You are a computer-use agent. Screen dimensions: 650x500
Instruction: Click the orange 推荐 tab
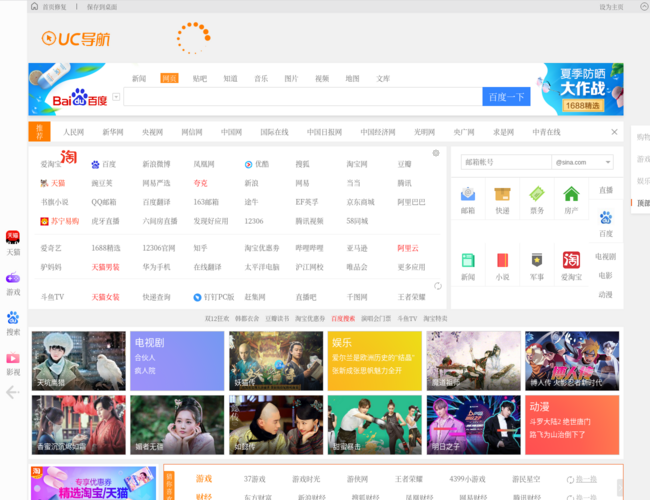click(x=39, y=132)
